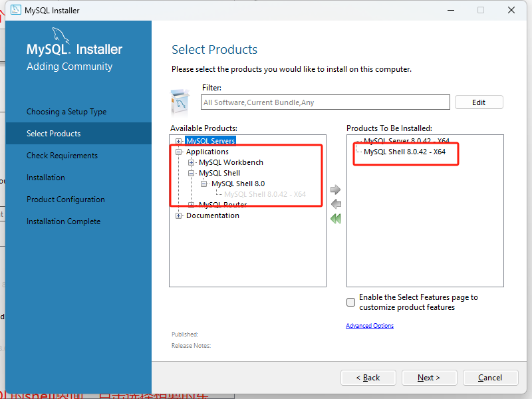Click the Edit filter button
The height and width of the screenshot is (399, 532).
click(x=479, y=102)
